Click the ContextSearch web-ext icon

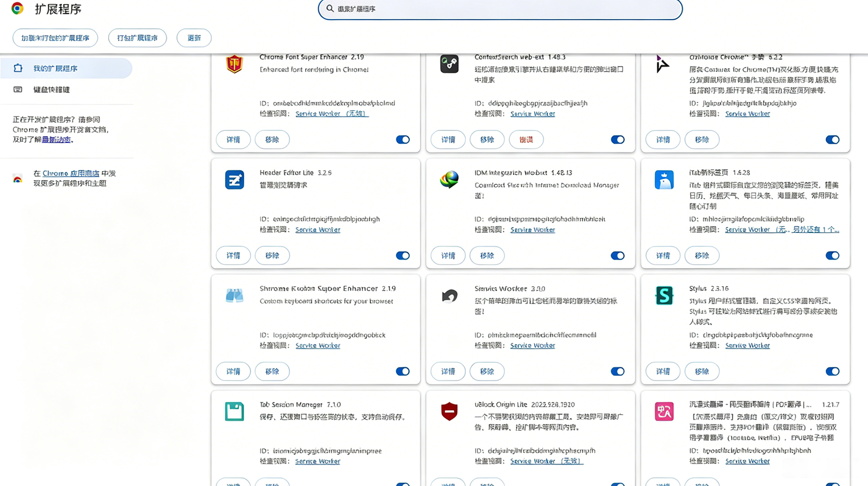point(449,64)
